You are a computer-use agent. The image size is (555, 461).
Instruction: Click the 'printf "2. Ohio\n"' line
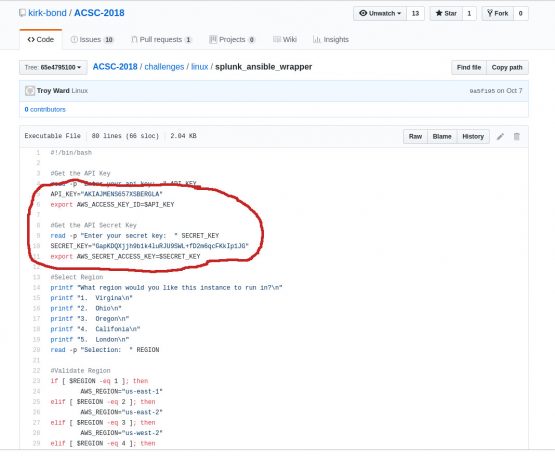click(x=86, y=308)
